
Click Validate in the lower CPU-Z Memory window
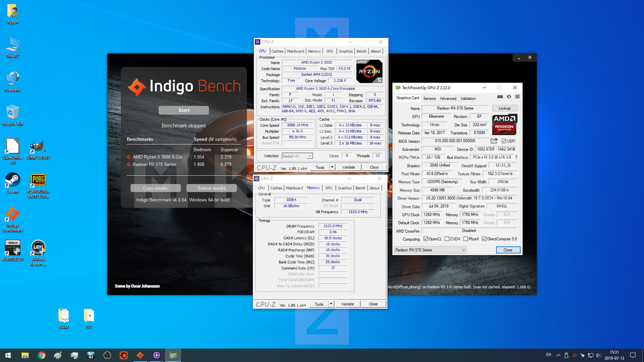click(348, 304)
